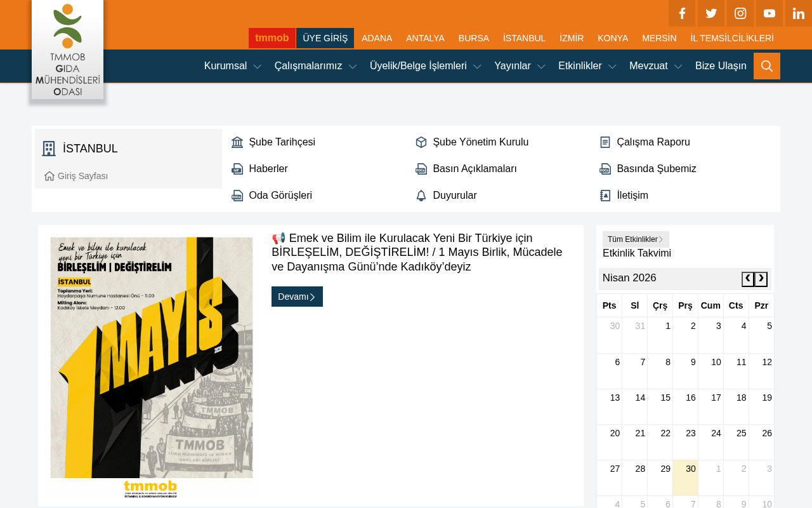Click the home icon beside Giriş Sayfası
This screenshot has width=812, height=508.
point(49,176)
